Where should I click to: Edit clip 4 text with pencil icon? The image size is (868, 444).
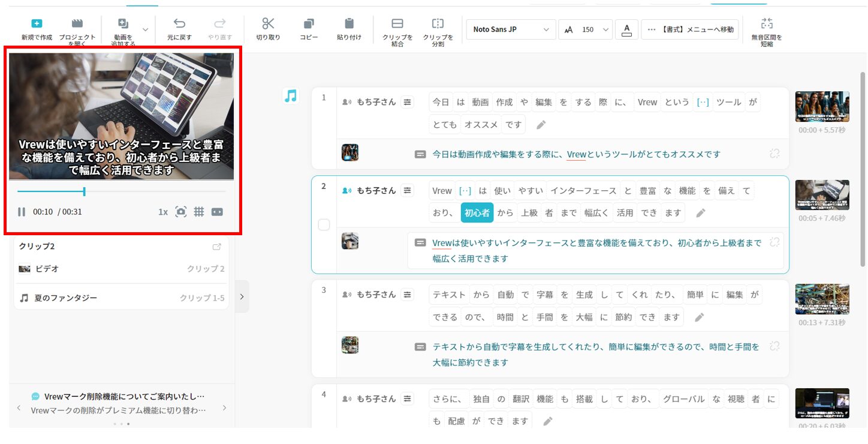pos(547,421)
